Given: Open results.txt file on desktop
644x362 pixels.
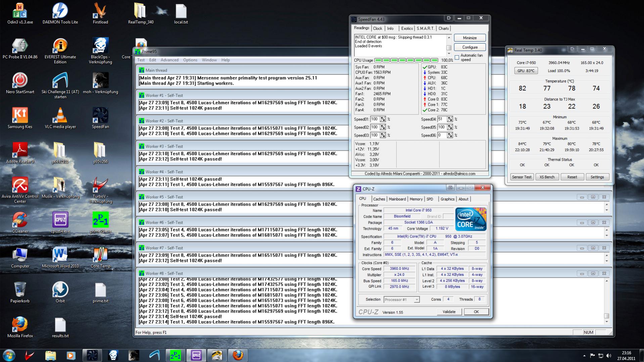Looking at the screenshot, I should tap(60, 327).
